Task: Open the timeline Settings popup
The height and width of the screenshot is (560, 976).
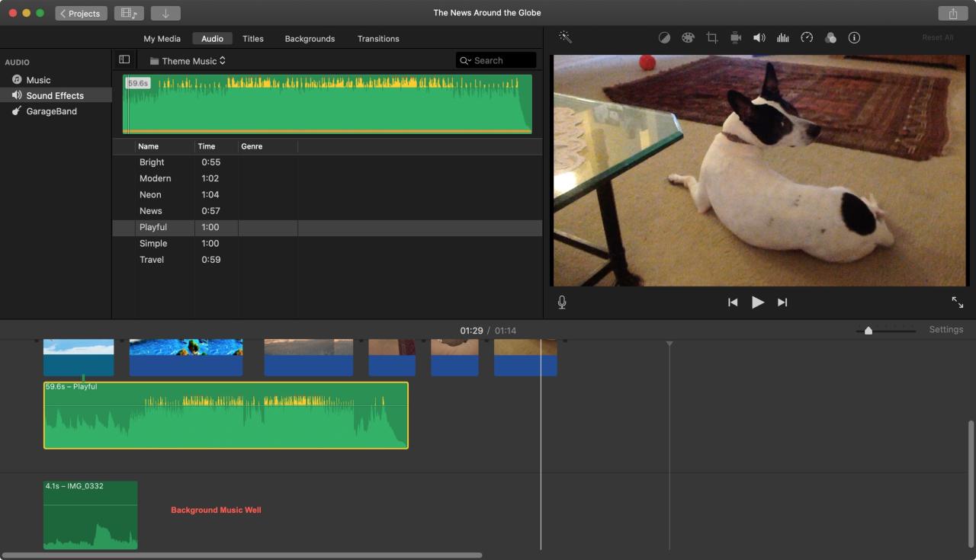Action: coord(945,330)
